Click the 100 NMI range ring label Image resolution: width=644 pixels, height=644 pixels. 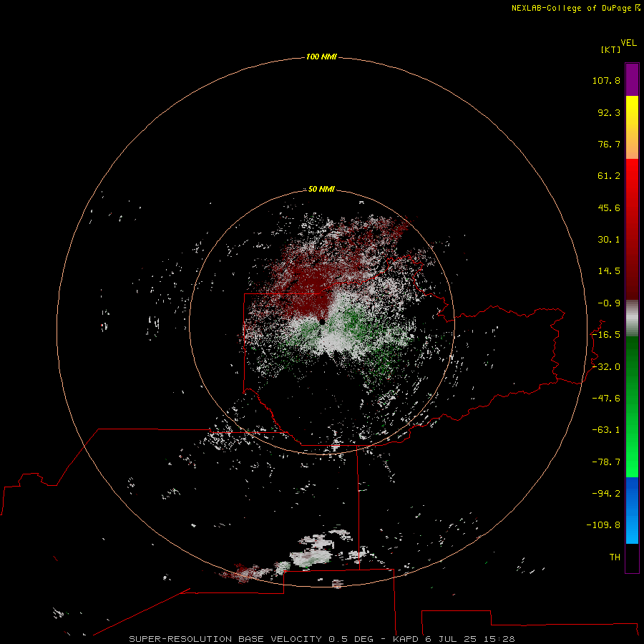[321, 57]
